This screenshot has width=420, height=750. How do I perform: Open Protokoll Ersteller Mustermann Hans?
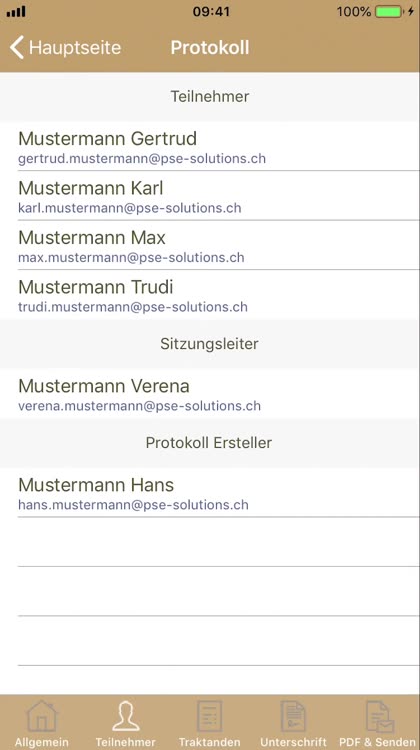[x=210, y=492]
